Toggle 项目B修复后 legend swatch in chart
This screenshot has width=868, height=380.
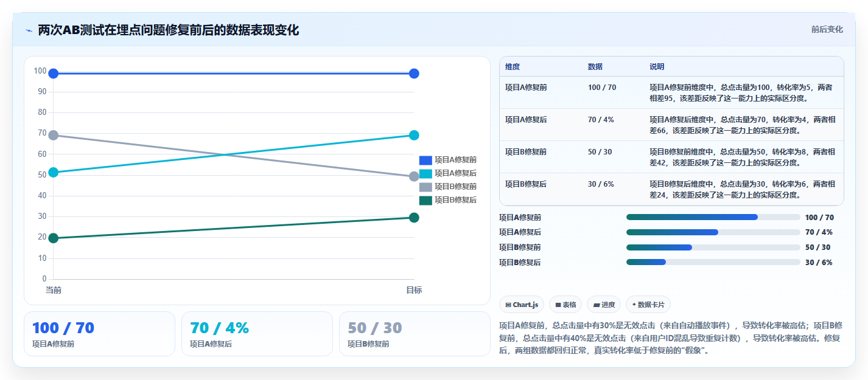(425, 200)
